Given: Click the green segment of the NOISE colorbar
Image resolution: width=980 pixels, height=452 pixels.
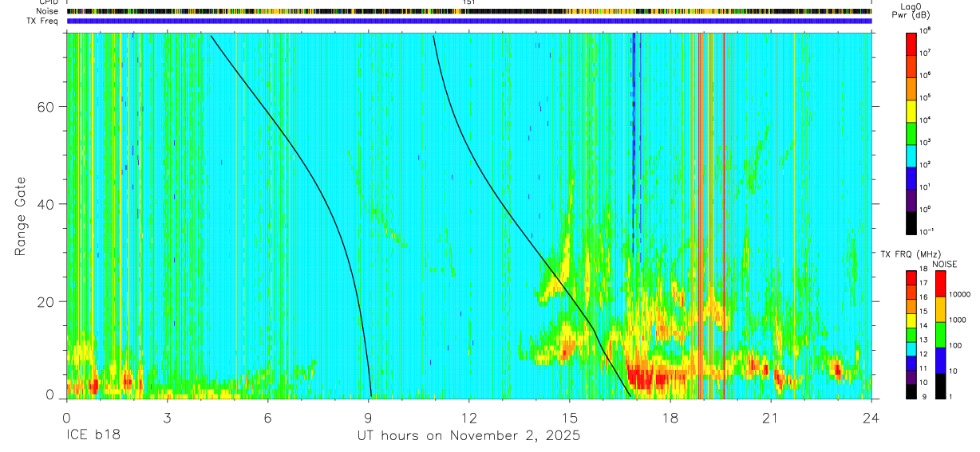Looking at the screenshot, I should click(x=940, y=335).
